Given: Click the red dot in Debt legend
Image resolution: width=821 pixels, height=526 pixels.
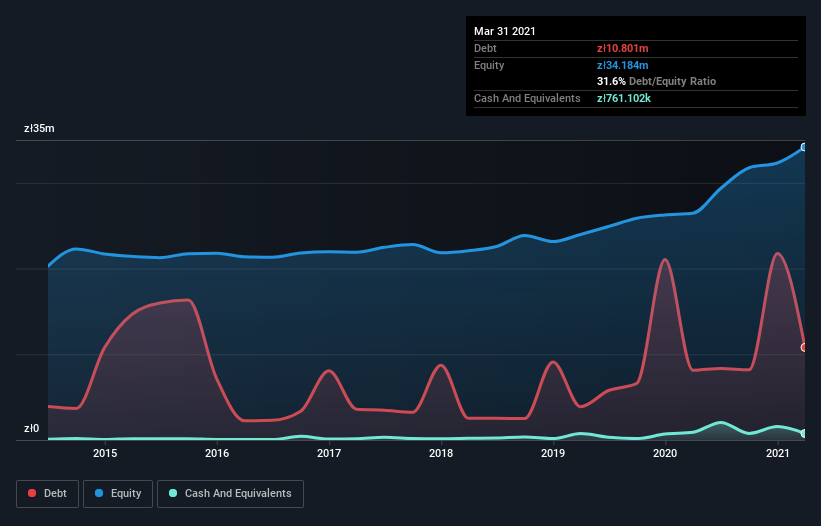Looking at the screenshot, I should tap(32, 493).
